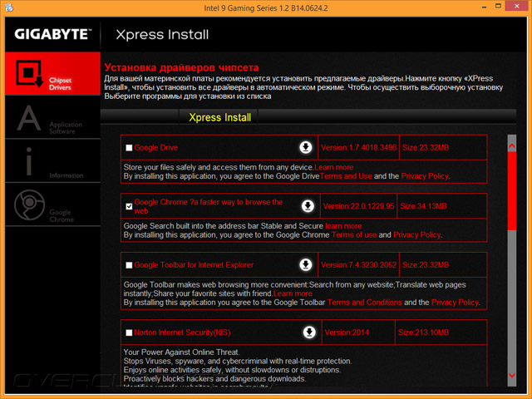Click the Google Drive title text
The width and height of the screenshot is (532, 399).
tap(155, 148)
